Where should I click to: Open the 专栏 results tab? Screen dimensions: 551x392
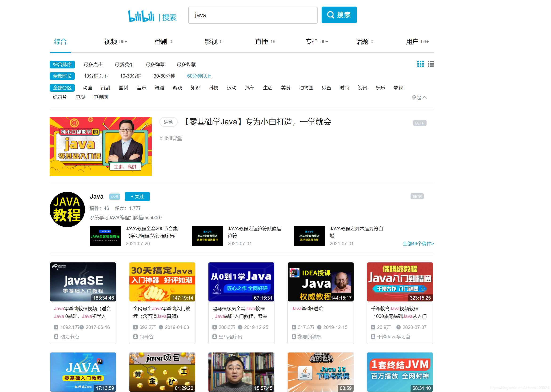pyautogui.click(x=316, y=42)
